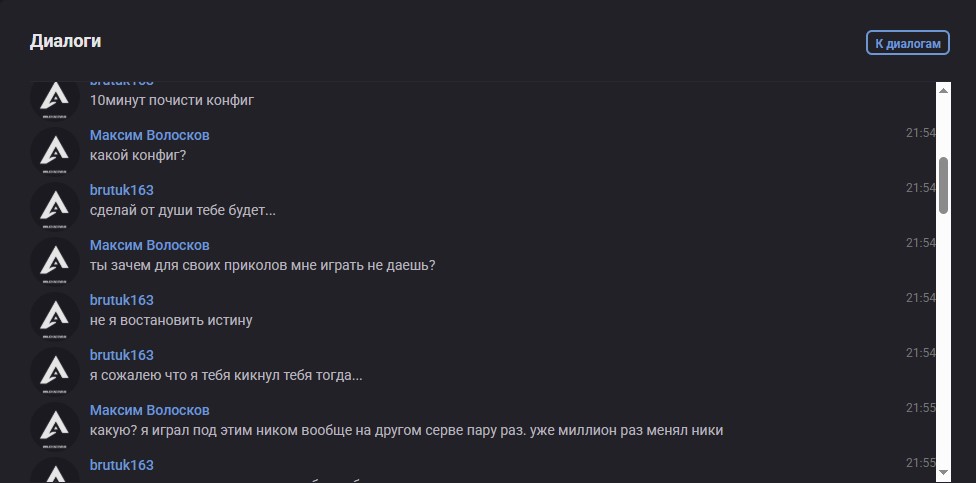The width and height of the screenshot is (976, 483).
Task: Click Максим Волосков name above "ты зачем" message
Action: click(149, 245)
